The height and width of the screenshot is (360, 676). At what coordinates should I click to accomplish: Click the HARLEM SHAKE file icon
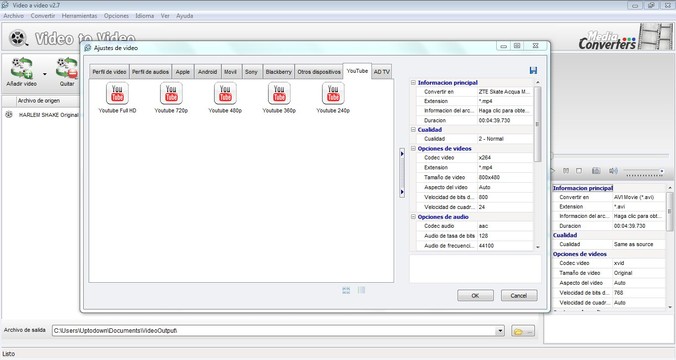pyautogui.click(x=9, y=115)
